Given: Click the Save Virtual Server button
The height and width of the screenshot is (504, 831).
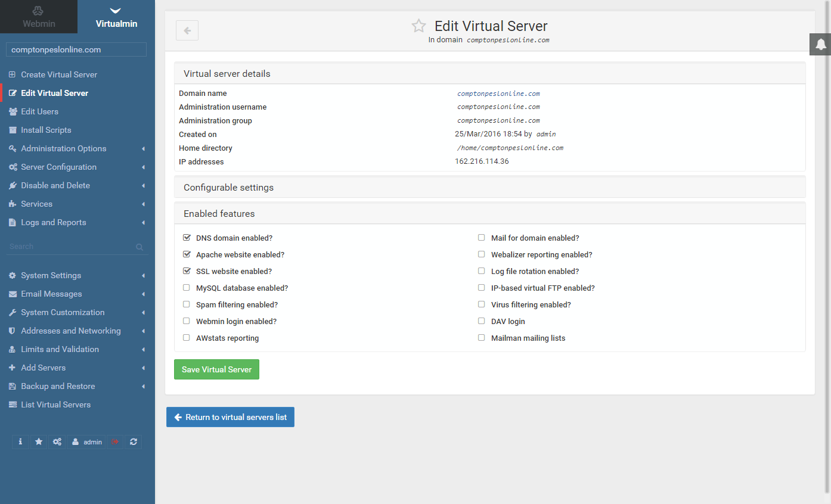Looking at the screenshot, I should (x=216, y=369).
